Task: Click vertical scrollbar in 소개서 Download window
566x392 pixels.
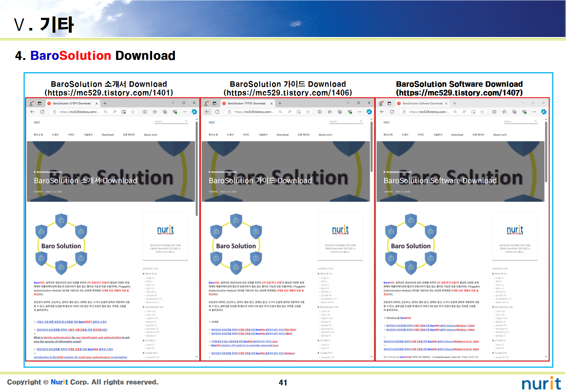Action: pos(197,169)
